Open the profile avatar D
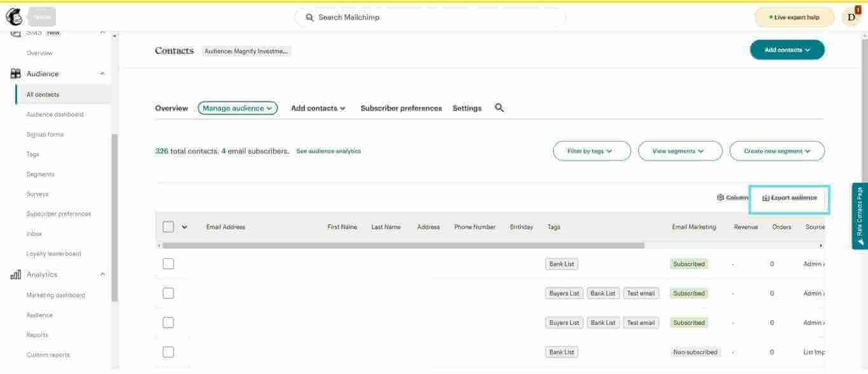The height and width of the screenshot is (374, 868). click(851, 17)
